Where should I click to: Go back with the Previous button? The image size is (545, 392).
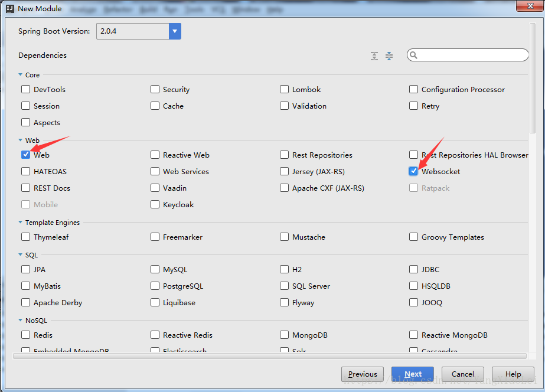(x=363, y=374)
